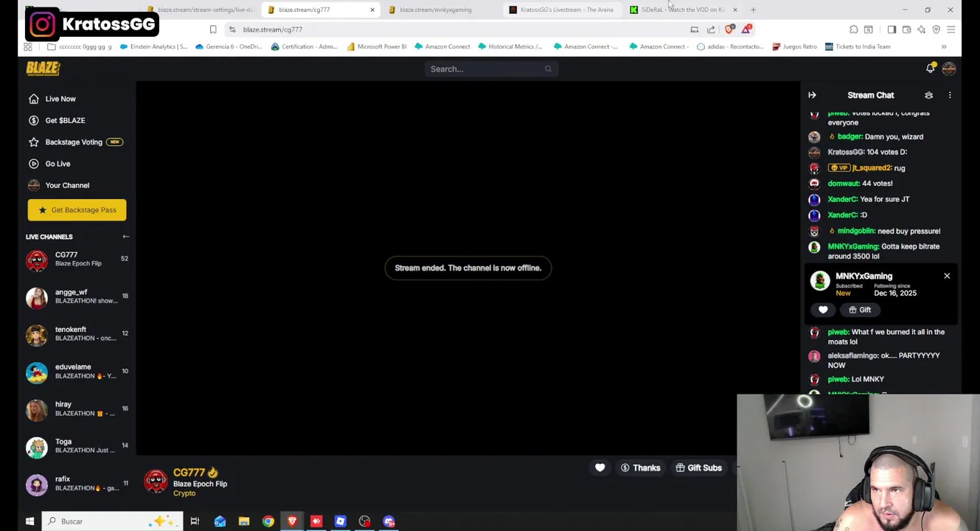The image size is (980, 531).
Task: Open the chat users icon
Action: tap(929, 95)
